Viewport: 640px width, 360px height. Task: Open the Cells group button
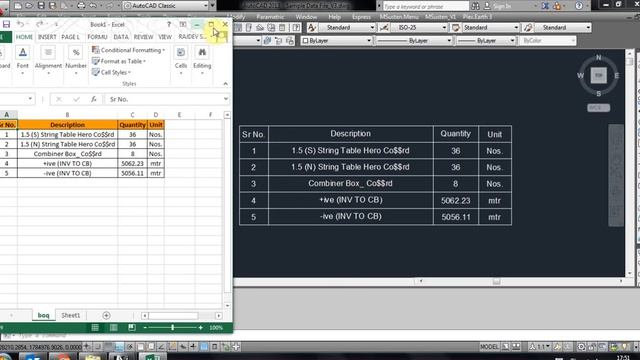pyautogui.click(x=181, y=61)
